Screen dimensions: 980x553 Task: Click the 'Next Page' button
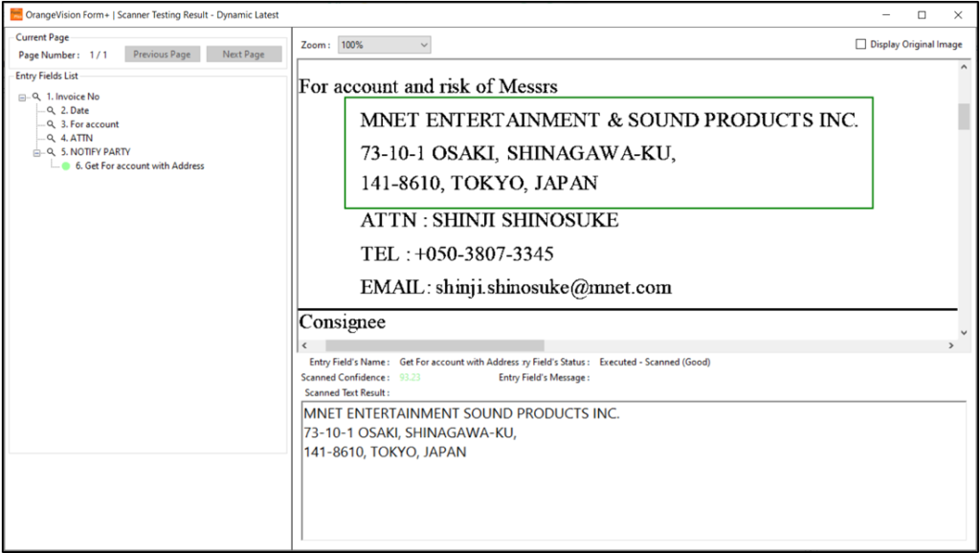point(244,55)
